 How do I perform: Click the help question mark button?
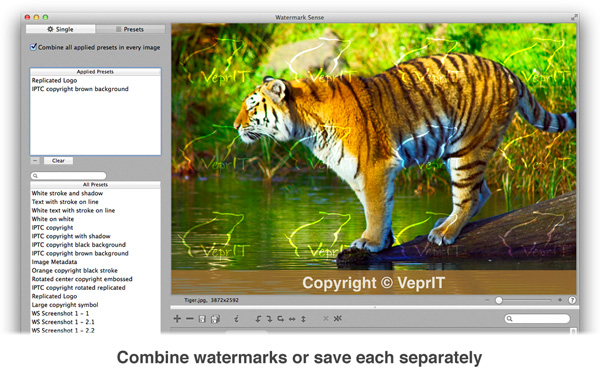pos(572,300)
